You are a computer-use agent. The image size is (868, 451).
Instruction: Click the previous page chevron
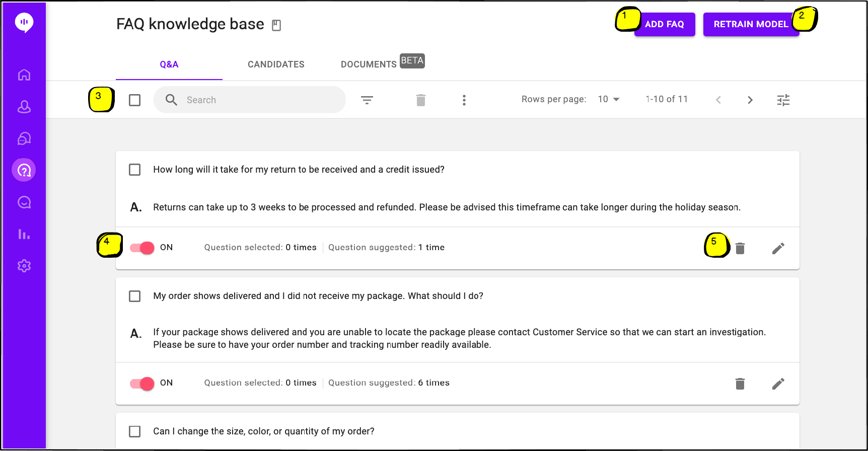click(718, 100)
